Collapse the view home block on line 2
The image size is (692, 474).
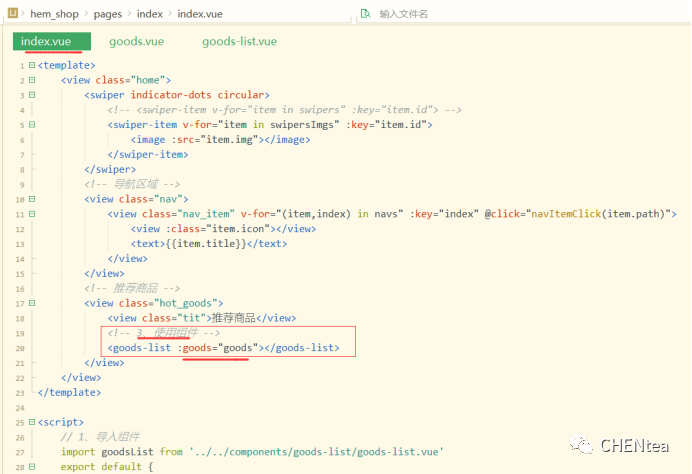point(32,80)
